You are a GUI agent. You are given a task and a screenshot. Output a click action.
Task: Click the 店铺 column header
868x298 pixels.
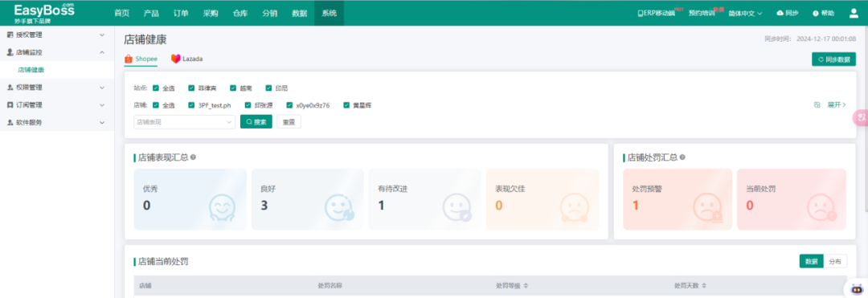pos(145,286)
